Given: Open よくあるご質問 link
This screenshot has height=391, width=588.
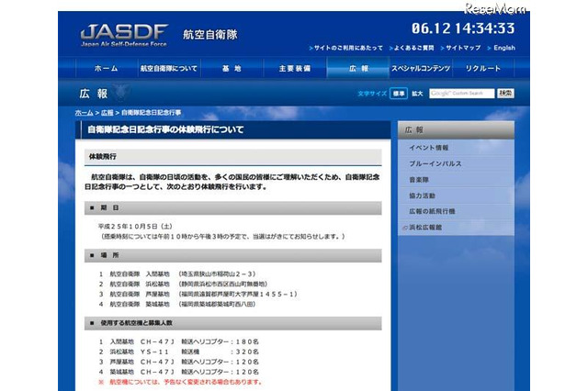Looking at the screenshot, I should pyautogui.click(x=412, y=48).
